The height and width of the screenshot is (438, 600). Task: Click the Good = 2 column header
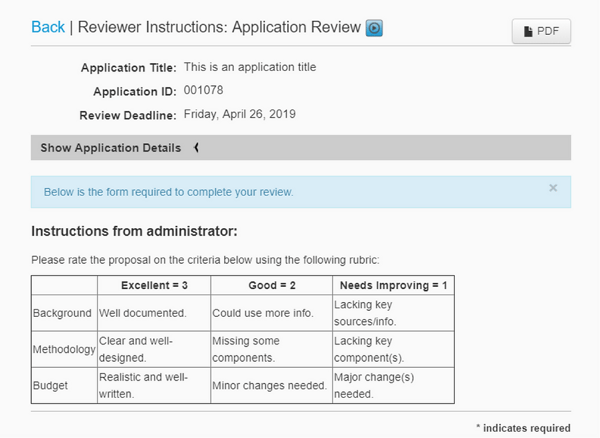(272, 285)
